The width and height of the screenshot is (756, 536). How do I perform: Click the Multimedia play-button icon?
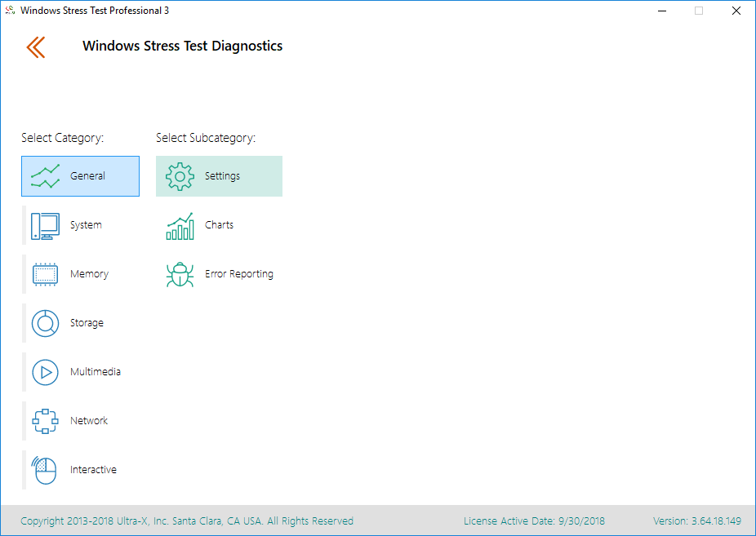[46, 372]
